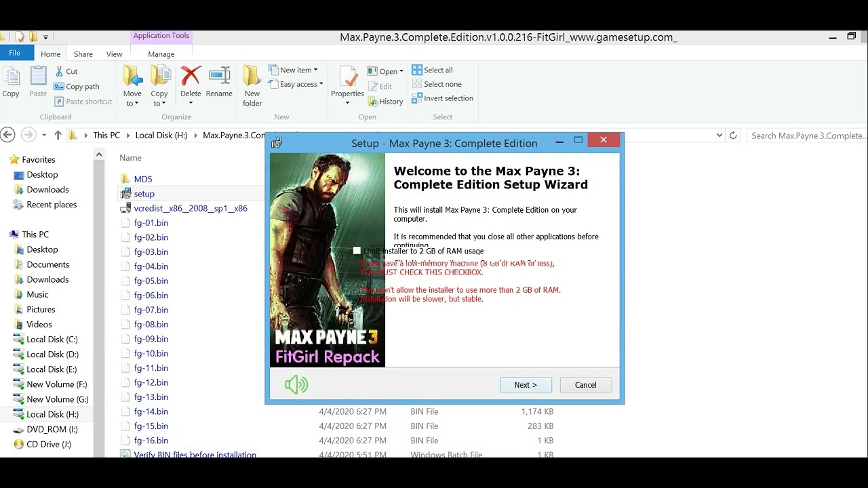Select Documents under This PC
Viewport: 868px width, 488px height.
point(48,264)
